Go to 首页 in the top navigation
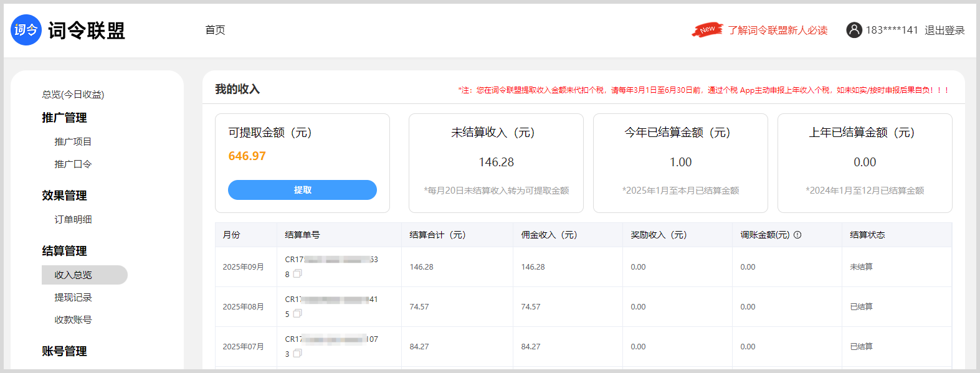 (x=215, y=30)
